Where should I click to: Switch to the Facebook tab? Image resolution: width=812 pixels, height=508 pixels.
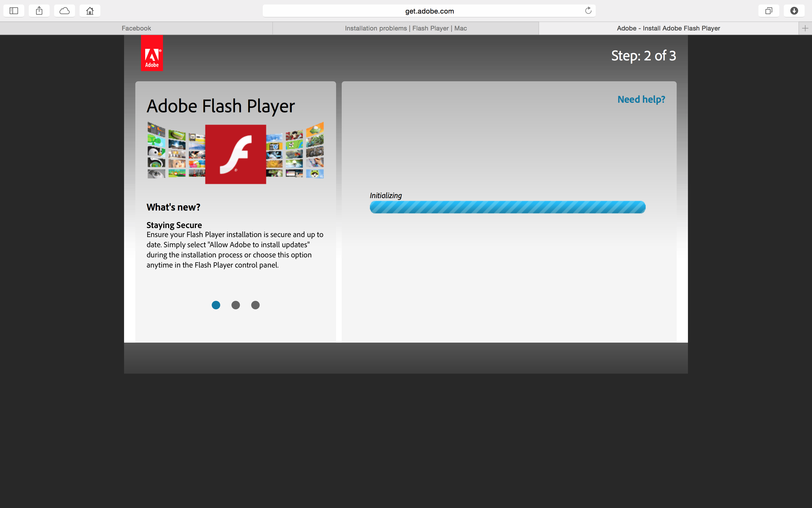(x=136, y=28)
